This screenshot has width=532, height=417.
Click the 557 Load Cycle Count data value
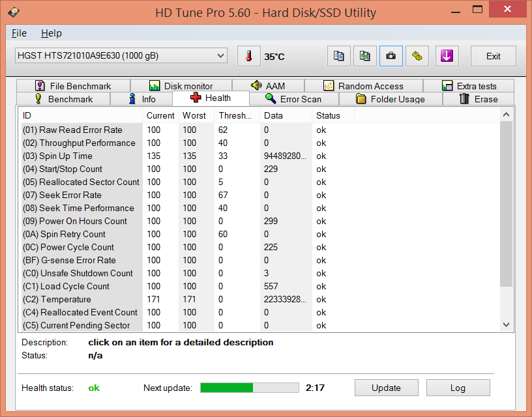tap(271, 287)
